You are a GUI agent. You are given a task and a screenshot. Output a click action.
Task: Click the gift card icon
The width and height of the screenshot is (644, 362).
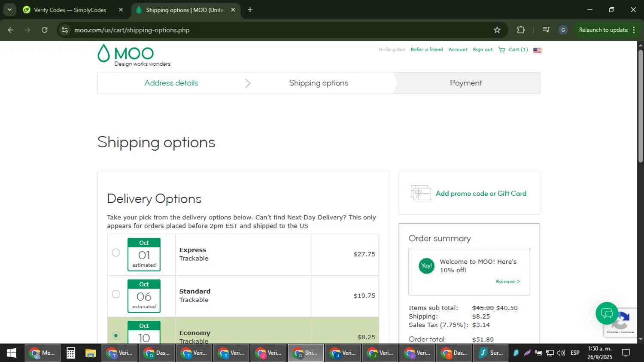point(421,193)
